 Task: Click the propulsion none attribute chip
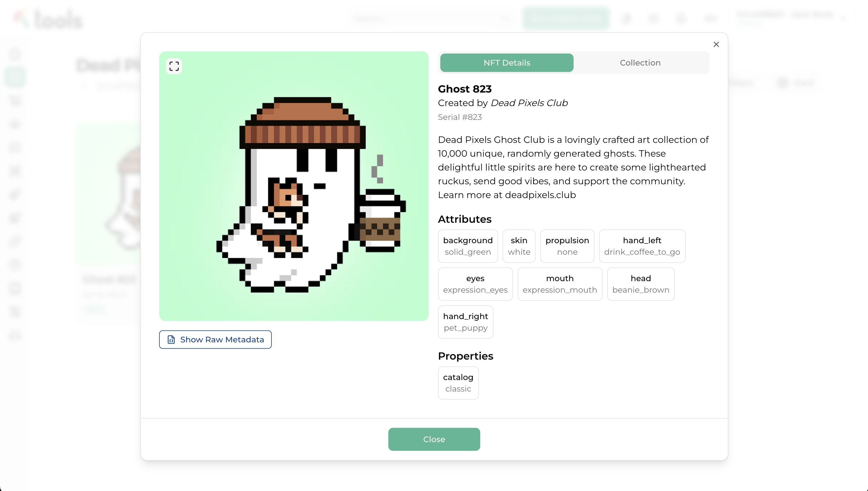pos(567,246)
